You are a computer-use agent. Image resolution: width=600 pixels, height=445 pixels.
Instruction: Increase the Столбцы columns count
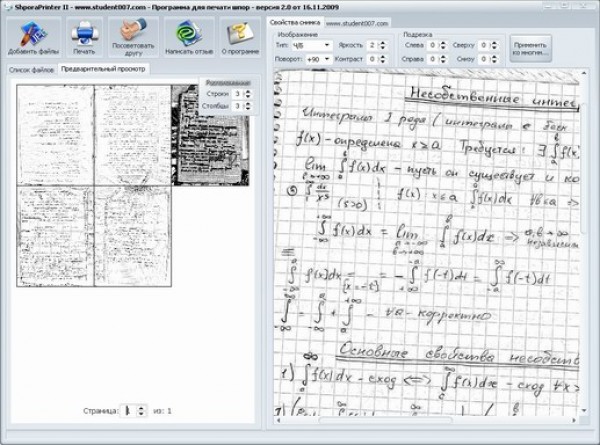click(248, 104)
